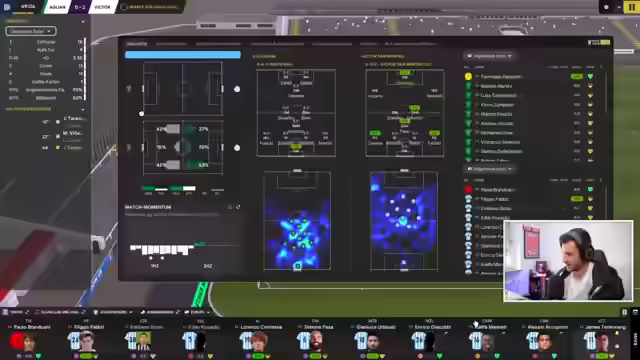640x360 pixels.
Task: Click the yellow shirt icon of the top listed player
Action: pyautogui.click(x=468, y=76)
